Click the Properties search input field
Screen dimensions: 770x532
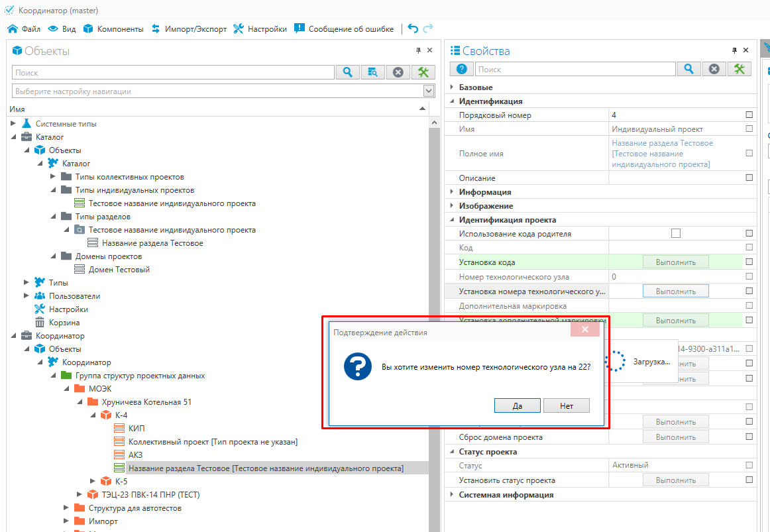[x=575, y=69]
